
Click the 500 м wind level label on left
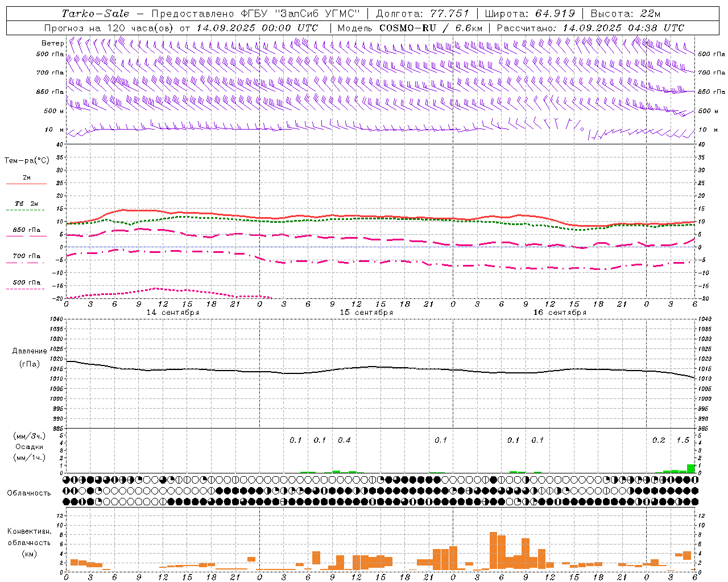(54, 111)
